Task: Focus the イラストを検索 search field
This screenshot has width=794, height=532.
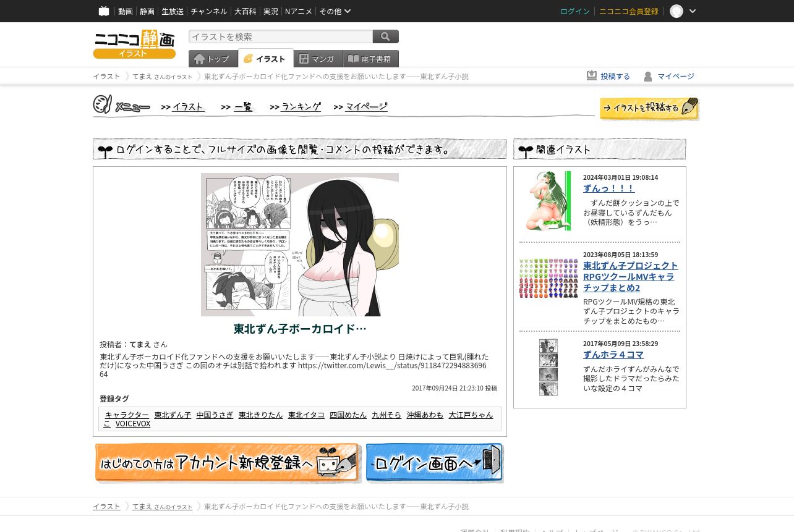Action: 281,36
